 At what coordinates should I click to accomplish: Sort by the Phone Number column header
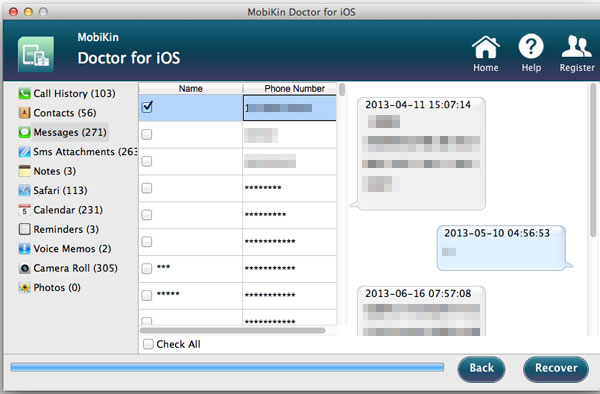(290, 88)
